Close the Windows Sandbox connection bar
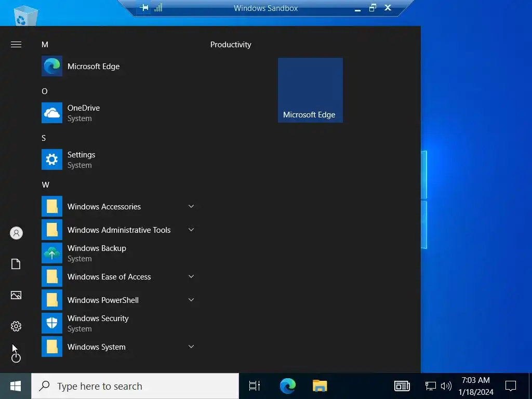 pyautogui.click(x=388, y=7)
